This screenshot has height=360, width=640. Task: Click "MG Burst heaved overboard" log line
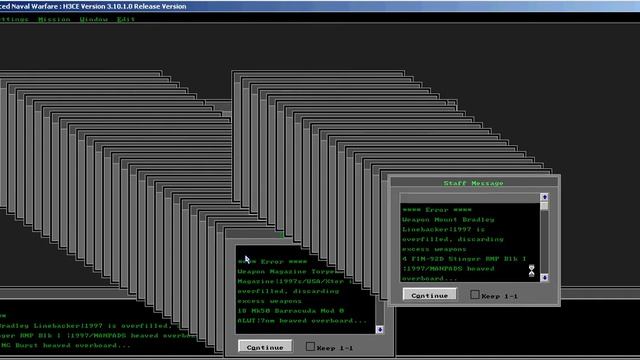65,345
